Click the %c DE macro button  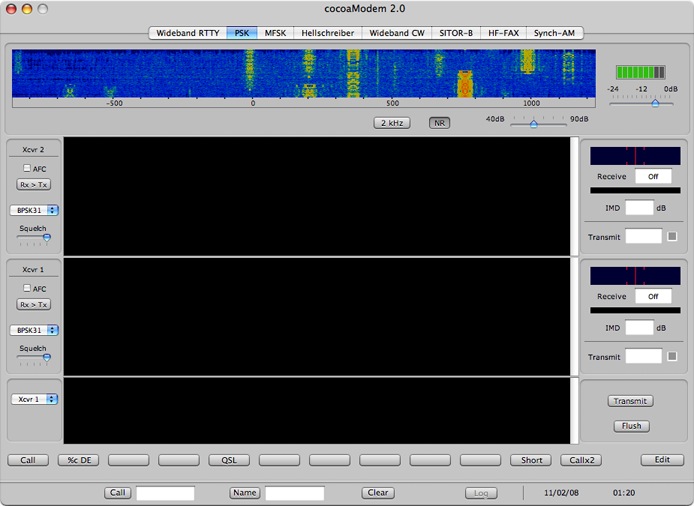79,460
